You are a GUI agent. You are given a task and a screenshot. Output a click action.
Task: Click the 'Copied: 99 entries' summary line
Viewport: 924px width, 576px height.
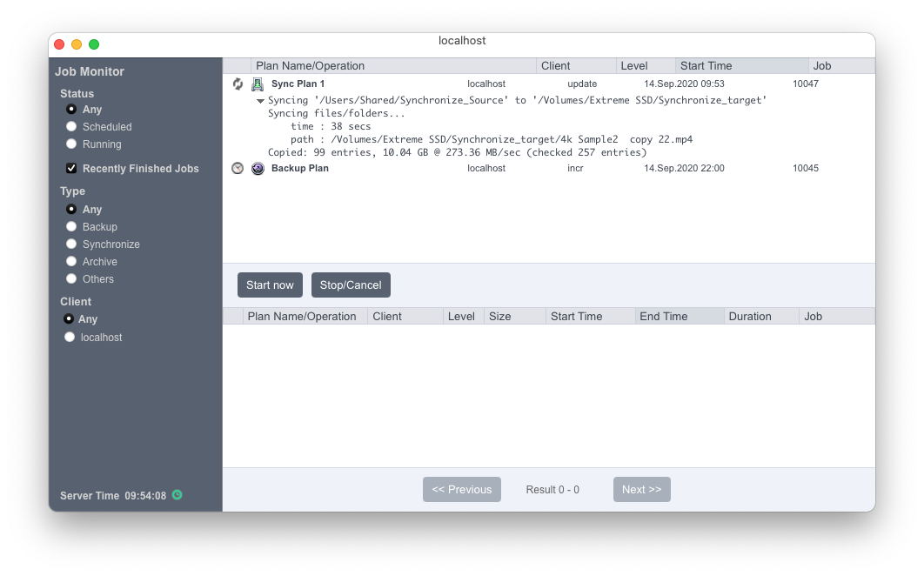(458, 152)
